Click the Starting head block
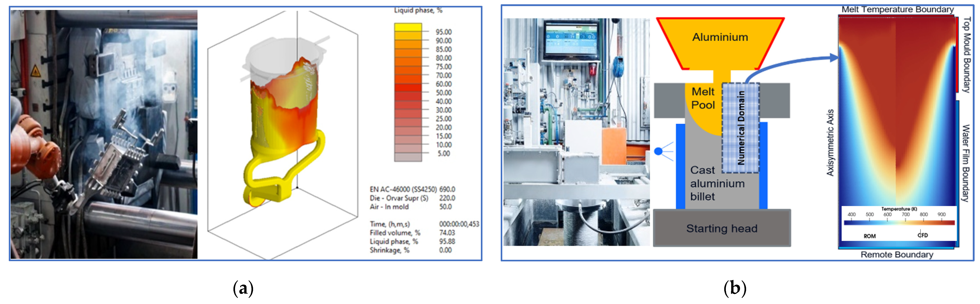This screenshot has width=980, height=304. pos(722,228)
